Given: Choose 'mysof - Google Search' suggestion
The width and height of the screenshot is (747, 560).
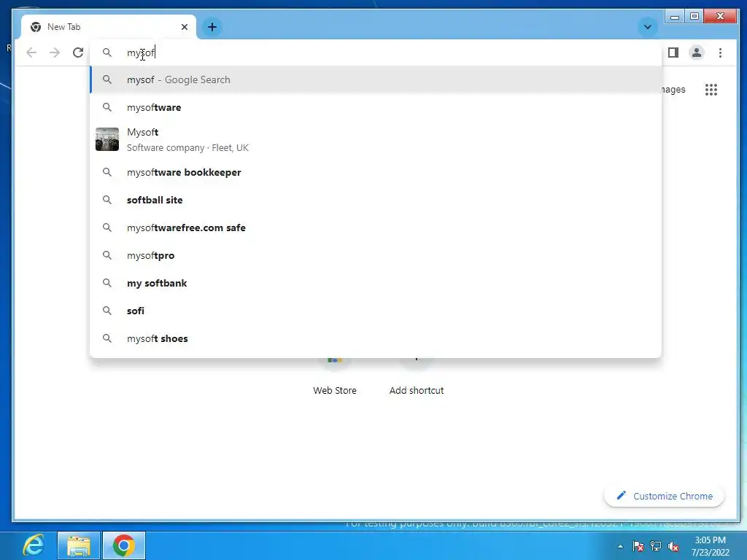Looking at the screenshot, I should point(376,79).
